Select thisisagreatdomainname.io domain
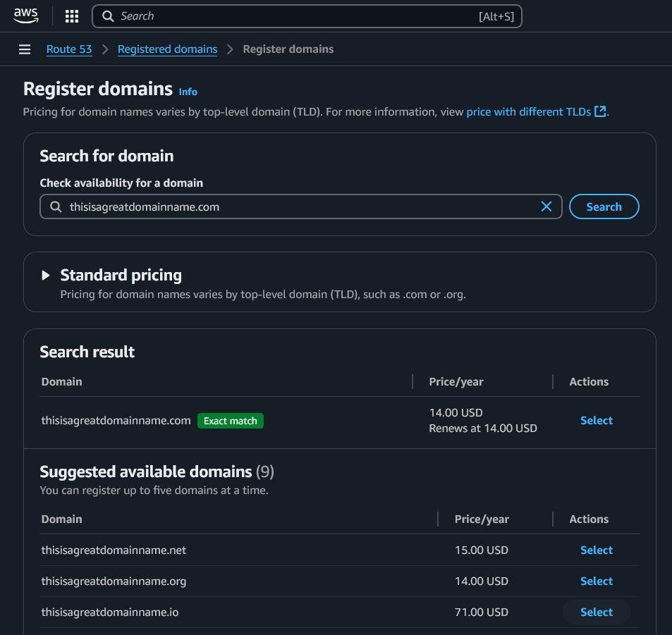Screen dimensions: 672x635 [x=596, y=612]
